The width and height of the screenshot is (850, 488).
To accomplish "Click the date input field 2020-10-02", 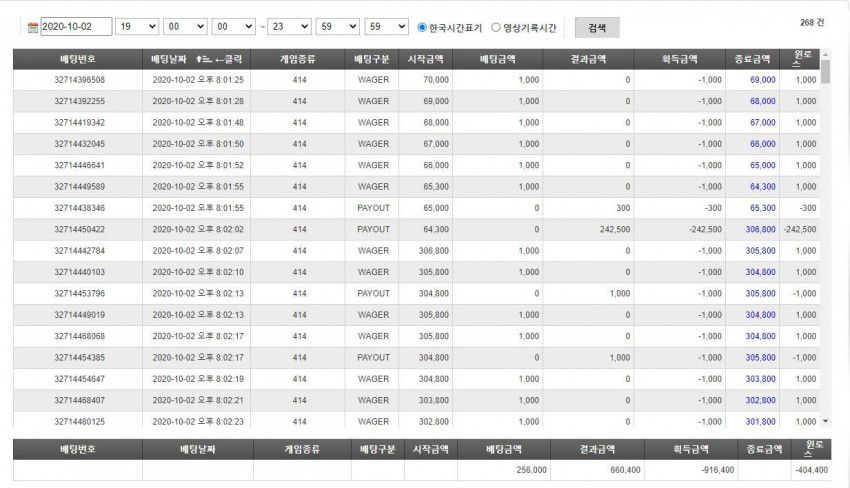I will (76, 27).
